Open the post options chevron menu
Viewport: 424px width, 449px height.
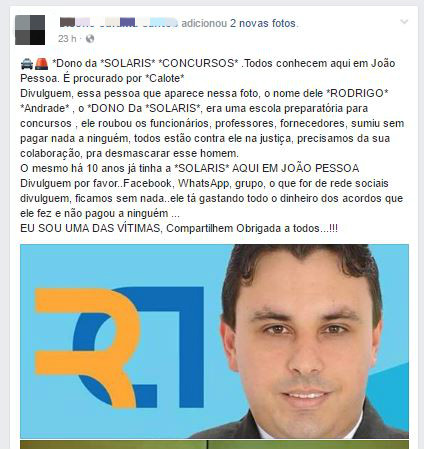click(404, 22)
